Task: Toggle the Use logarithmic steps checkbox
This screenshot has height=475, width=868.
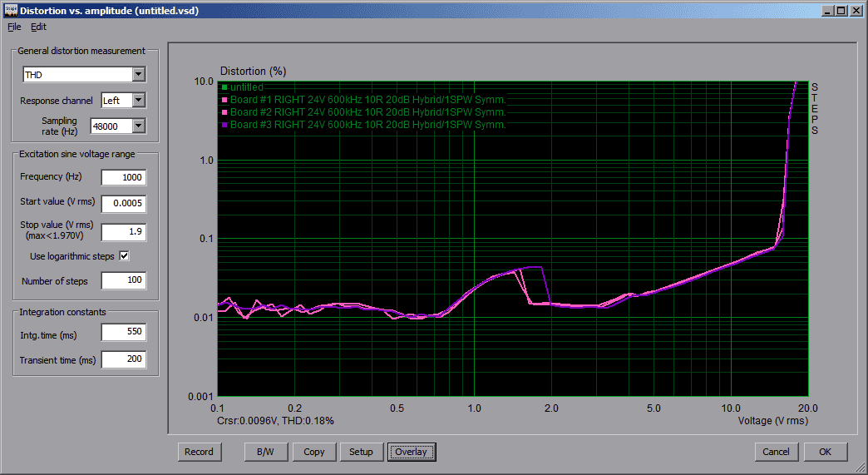Action: 125,256
